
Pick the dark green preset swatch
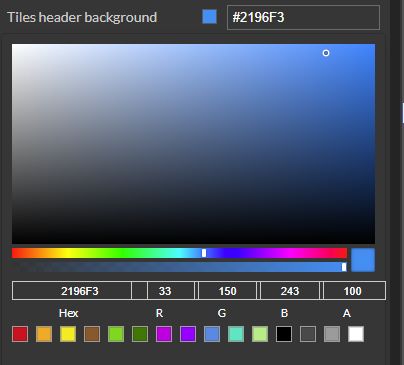140,334
